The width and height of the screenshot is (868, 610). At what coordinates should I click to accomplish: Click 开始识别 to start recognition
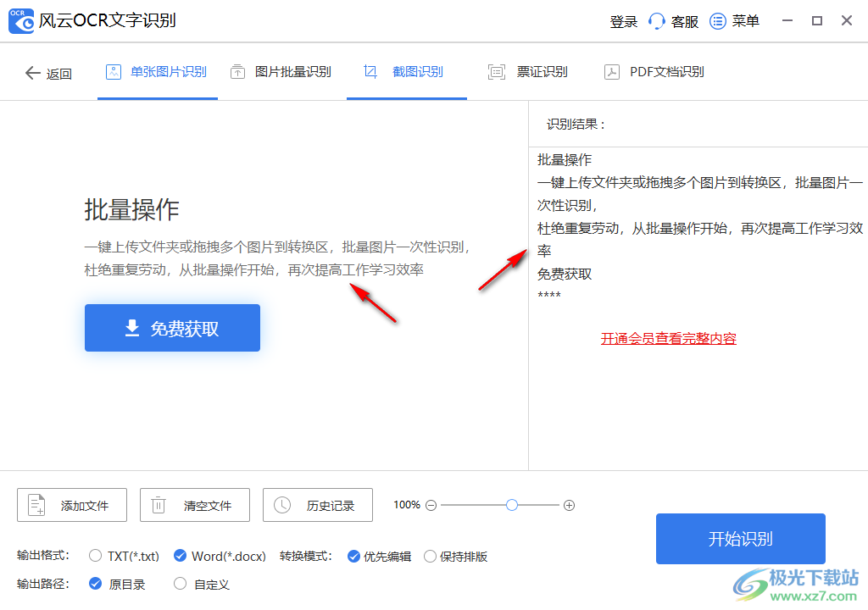[x=741, y=539]
